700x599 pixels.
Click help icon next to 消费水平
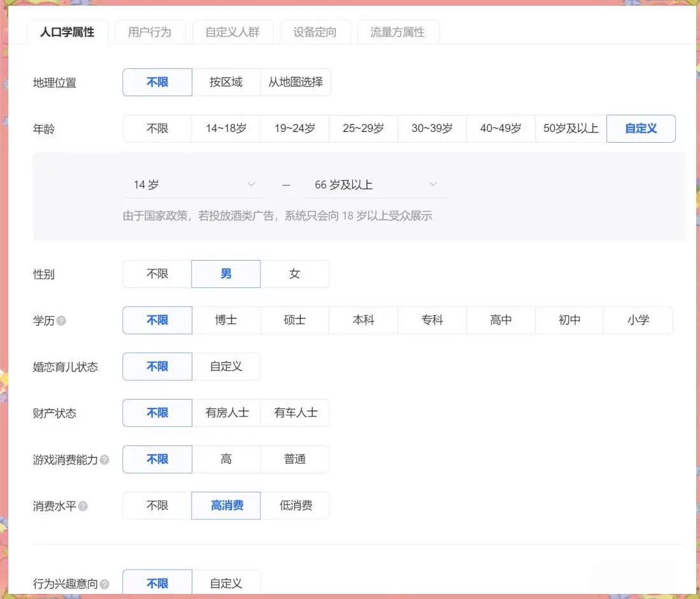[x=83, y=506]
